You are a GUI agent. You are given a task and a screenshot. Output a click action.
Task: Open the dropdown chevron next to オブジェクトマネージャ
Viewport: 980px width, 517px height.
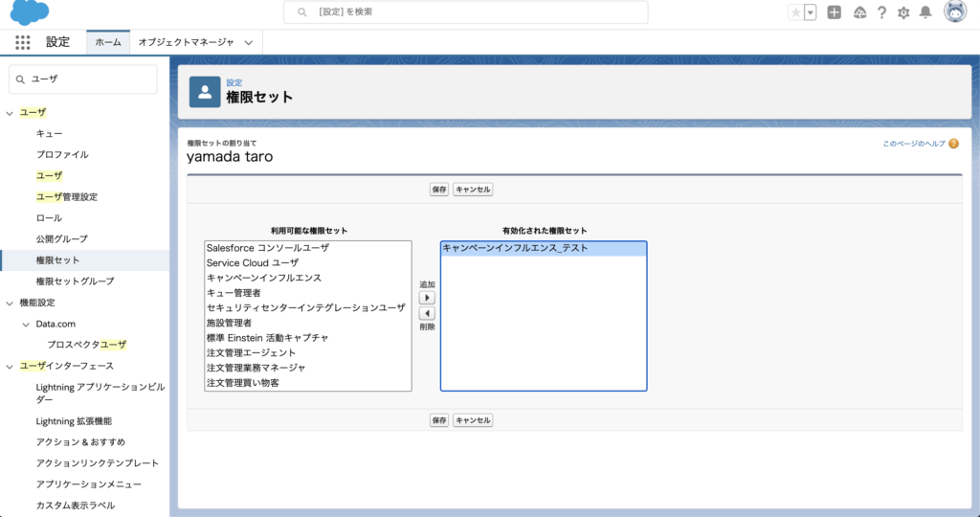[249, 42]
